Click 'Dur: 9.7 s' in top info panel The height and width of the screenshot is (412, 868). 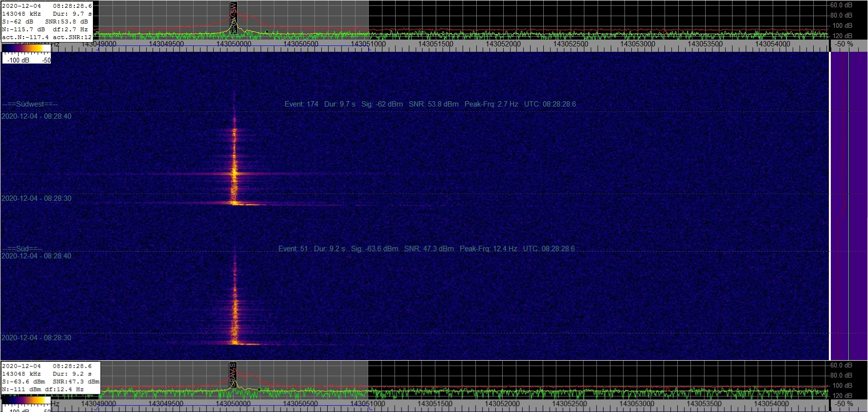coord(72,14)
